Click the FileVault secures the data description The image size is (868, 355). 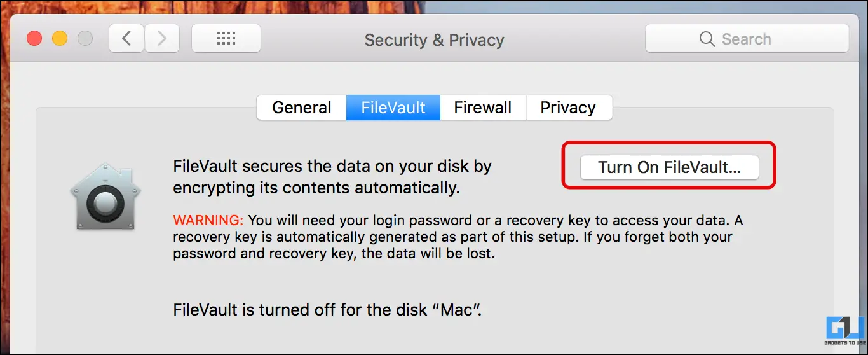332,177
